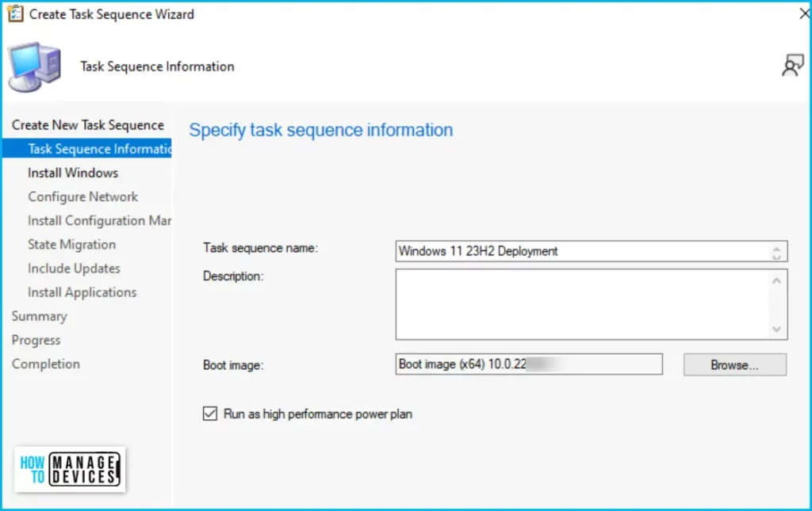Go to Install Applications step
The width and height of the screenshot is (812, 511).
click(82, 292)
